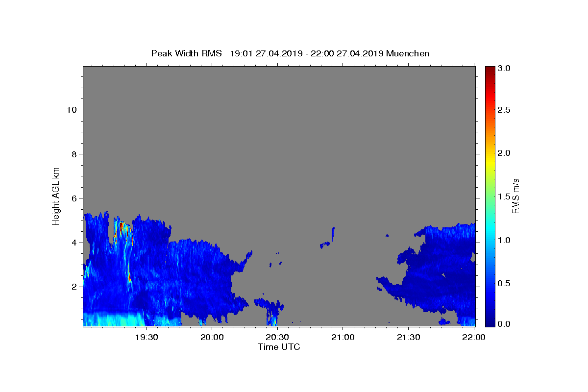Click the dark red top of the colorbar

(x=490, y=70)
